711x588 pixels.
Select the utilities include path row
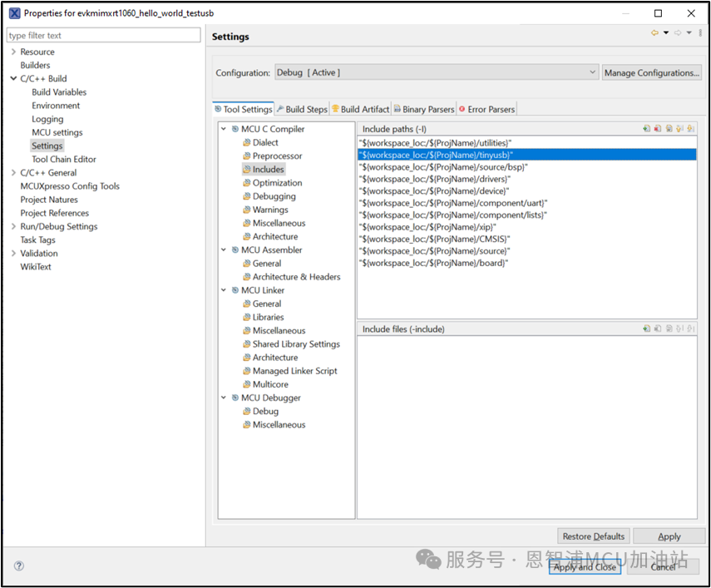click(x=527, y=143)
